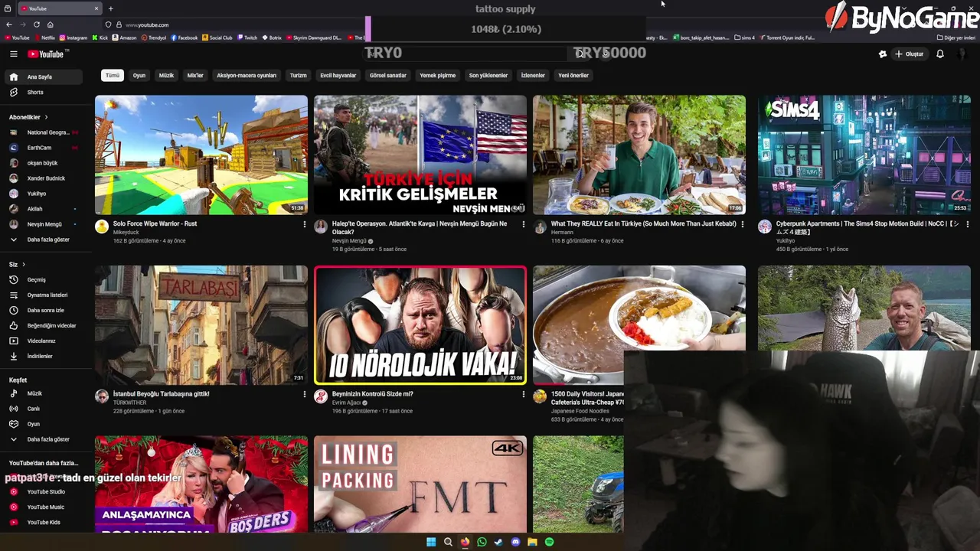
Task: Open Mikeyduck channel name link
Action: pos(126,232)
